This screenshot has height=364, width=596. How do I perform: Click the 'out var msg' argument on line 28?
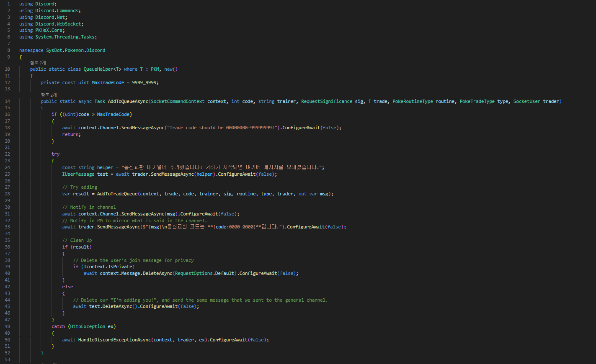tap(313, 193)
